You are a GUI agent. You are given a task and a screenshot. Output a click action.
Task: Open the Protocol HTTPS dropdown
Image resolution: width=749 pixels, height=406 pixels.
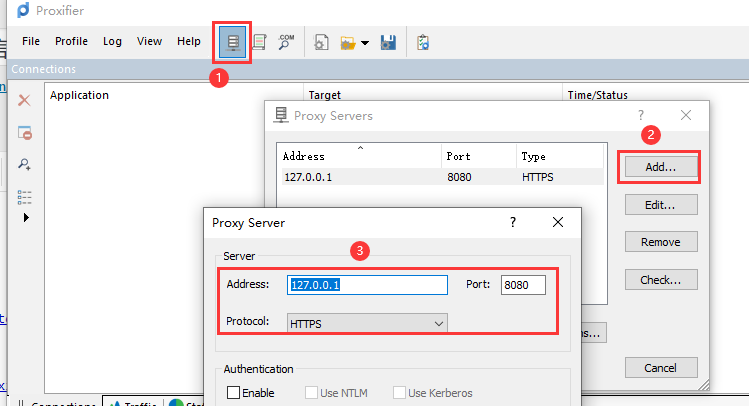coord(367,323)
